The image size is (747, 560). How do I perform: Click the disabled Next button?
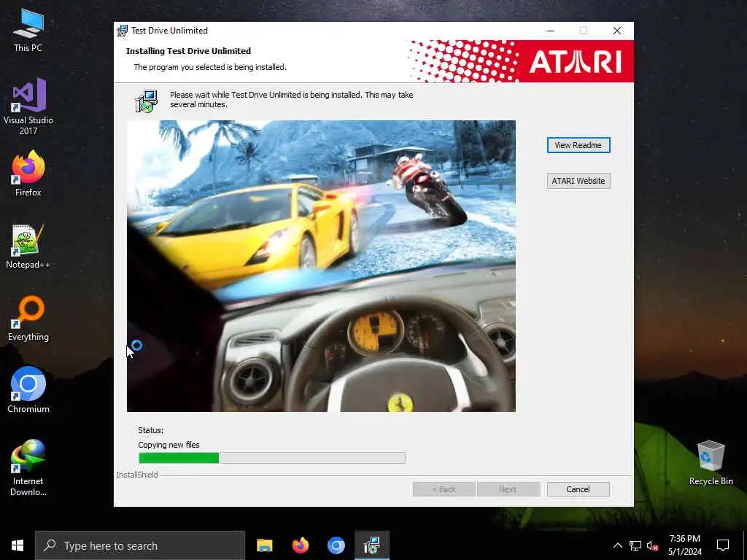click(508, 489)
